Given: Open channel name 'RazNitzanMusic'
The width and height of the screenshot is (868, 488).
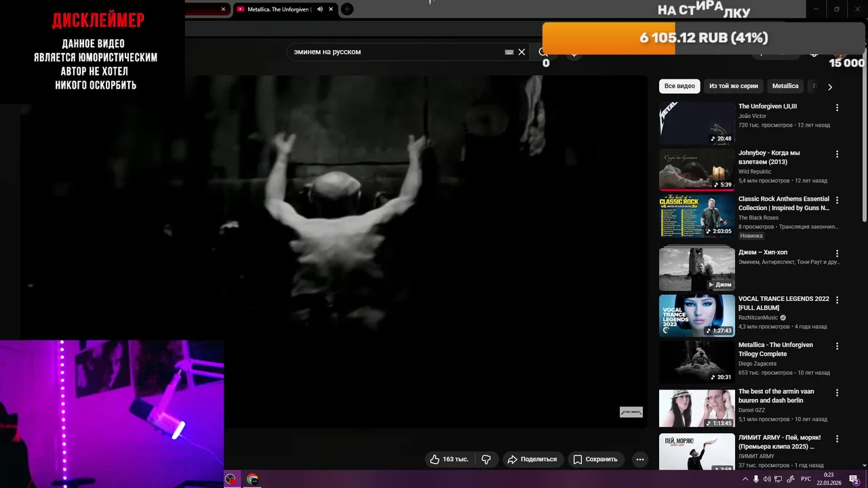Looking at the screenshot, I should pyautogui.click(x=758, y=317).
